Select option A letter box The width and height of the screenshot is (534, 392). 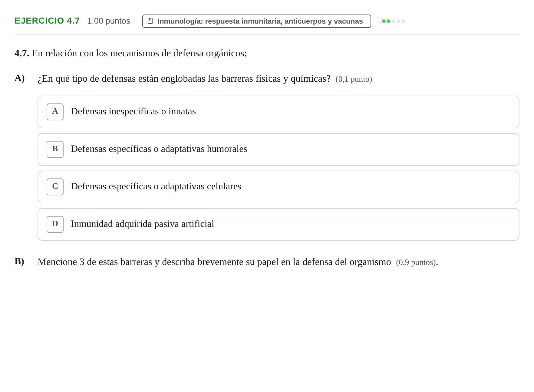coord(55,112)
